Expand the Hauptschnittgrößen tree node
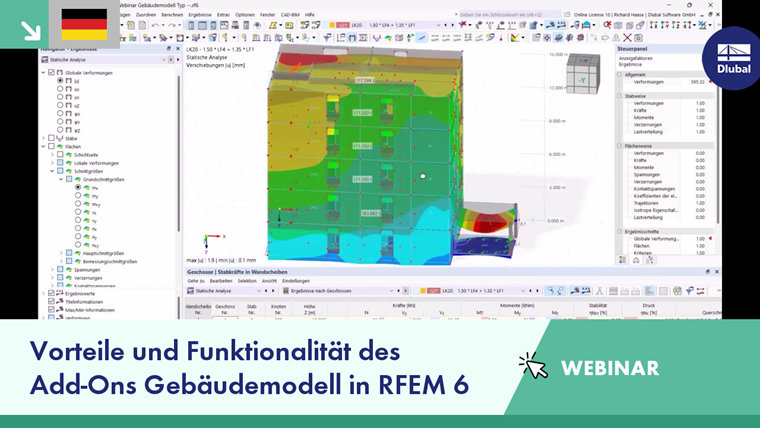760x428 pixels. [61, 253]
